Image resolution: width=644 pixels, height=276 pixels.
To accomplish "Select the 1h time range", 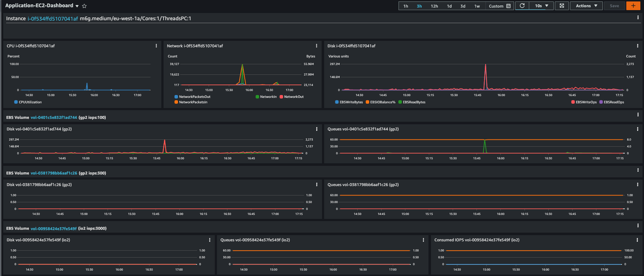I will [406, 6].
